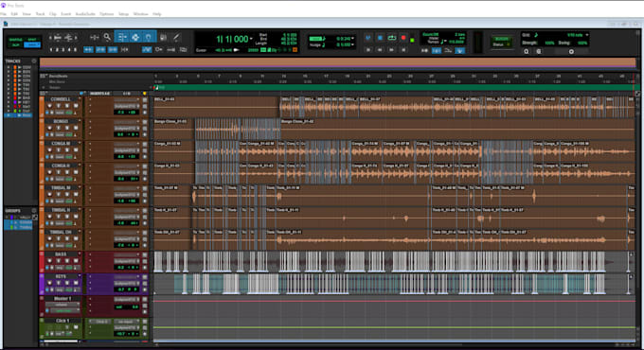The height and width of the screenshot is (350, 644).
Task: Click the KEYS track purple color strip
Action: click(42, 284)
